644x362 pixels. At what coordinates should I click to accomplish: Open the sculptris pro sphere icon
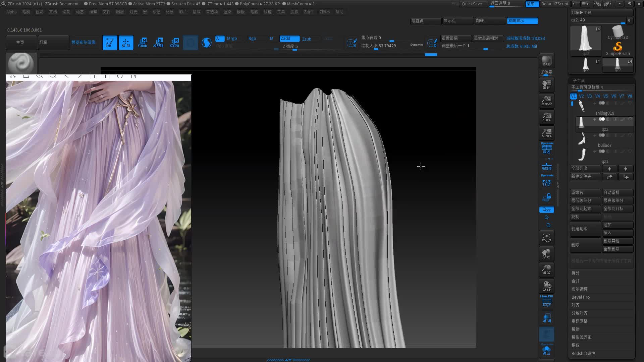point(207,43)
